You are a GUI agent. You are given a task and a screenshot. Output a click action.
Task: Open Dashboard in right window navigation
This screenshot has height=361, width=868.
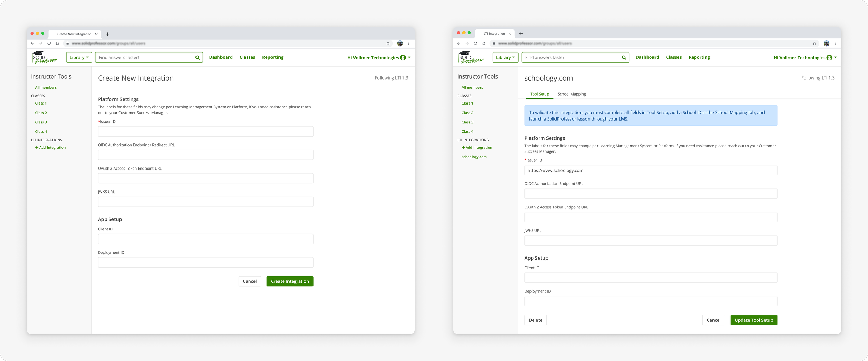pyautogui.click(x=647, y=57)
